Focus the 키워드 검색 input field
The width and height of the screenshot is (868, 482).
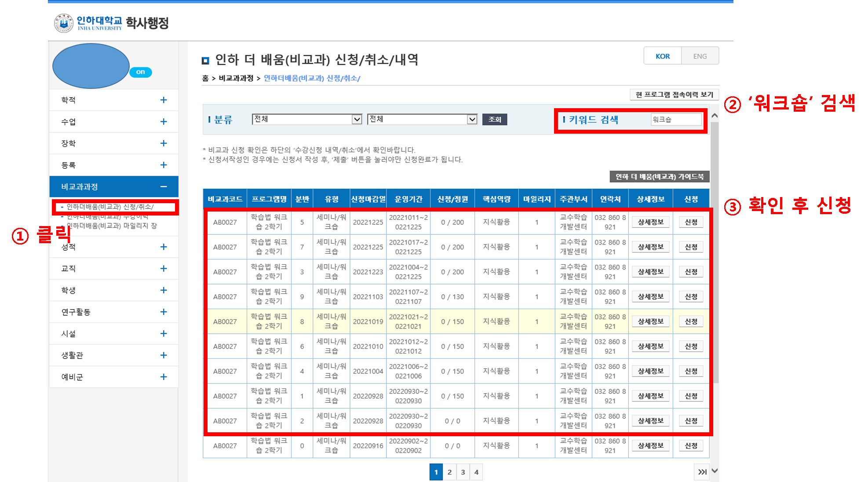pos(676,120)
